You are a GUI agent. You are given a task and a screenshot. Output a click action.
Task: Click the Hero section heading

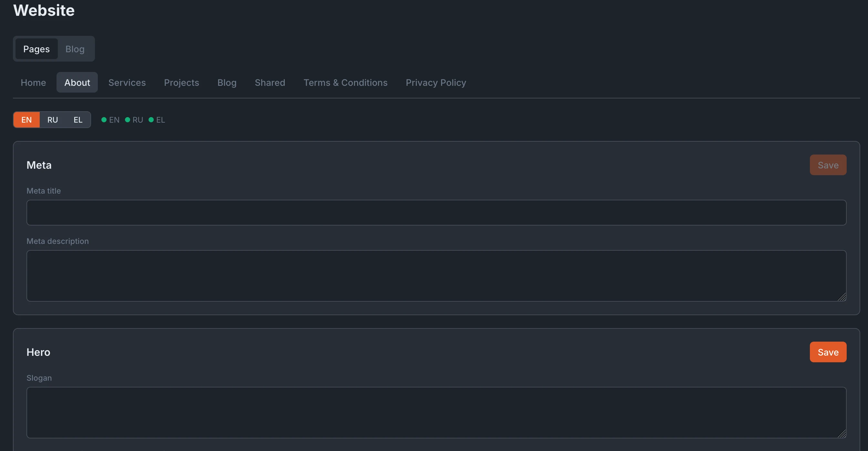pos(38,352)
